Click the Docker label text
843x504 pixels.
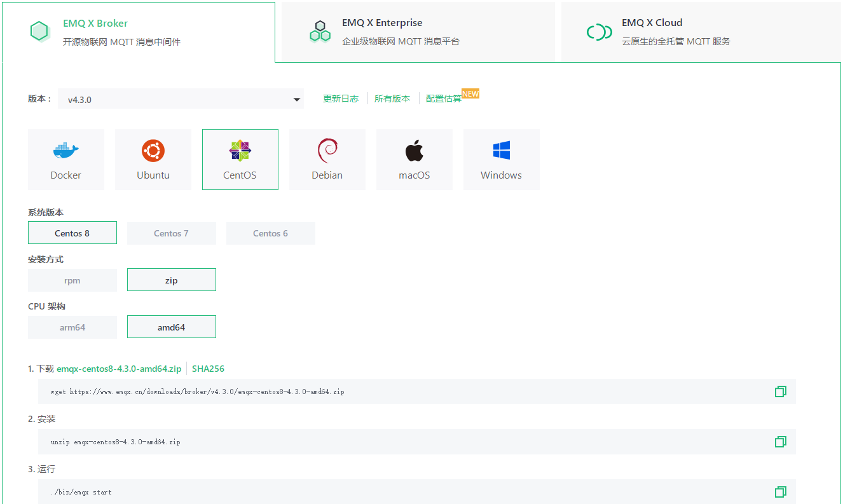[66, 175]
